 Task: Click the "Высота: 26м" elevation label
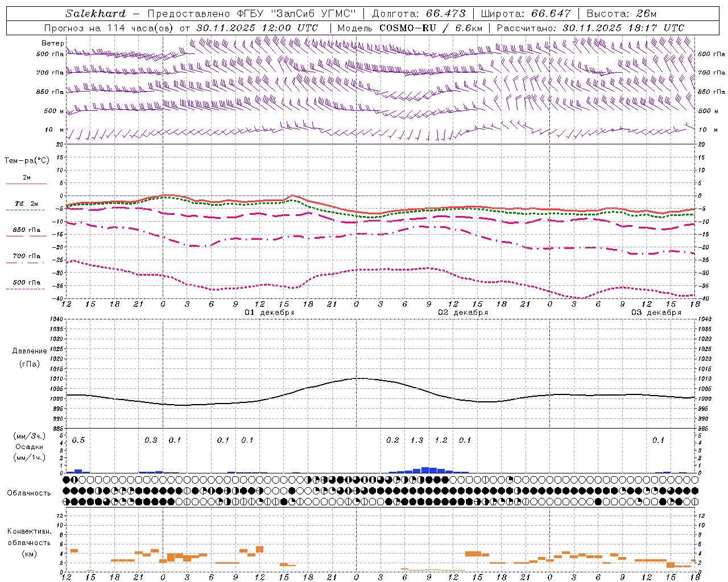(622, 14)
